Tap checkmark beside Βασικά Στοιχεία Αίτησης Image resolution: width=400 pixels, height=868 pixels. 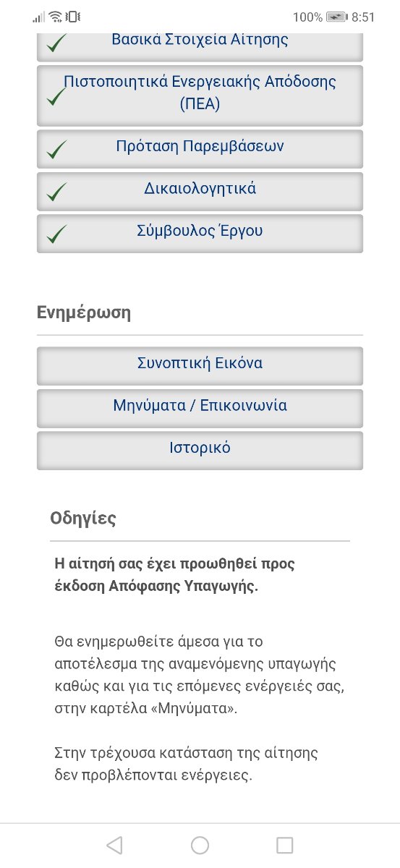[x=56, y=43]
